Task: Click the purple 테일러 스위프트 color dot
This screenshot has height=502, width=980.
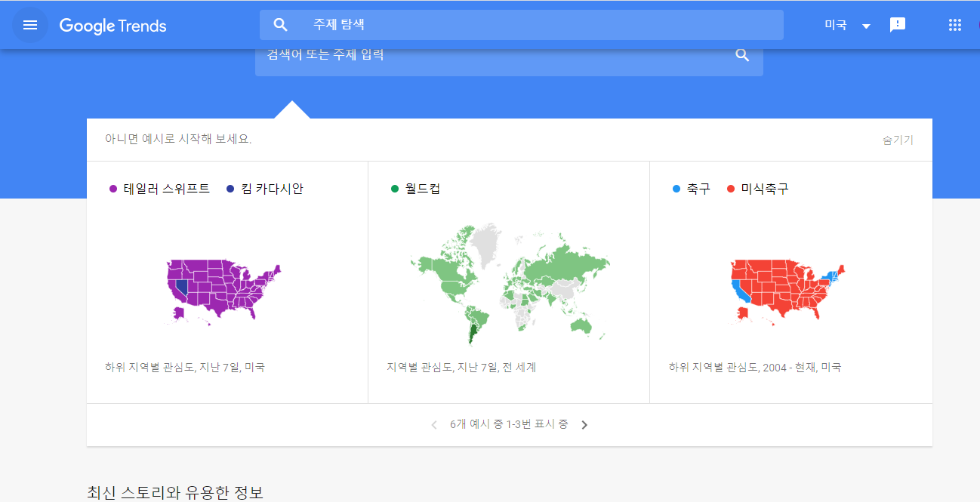Action: (113, 189)
